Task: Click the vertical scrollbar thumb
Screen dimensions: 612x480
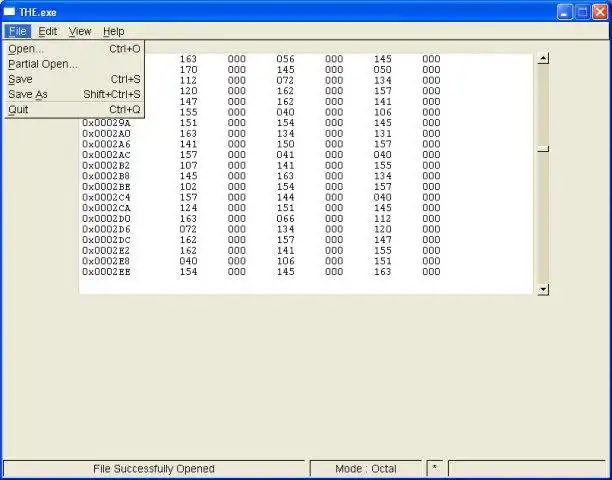Action: [x=543, y=149]
